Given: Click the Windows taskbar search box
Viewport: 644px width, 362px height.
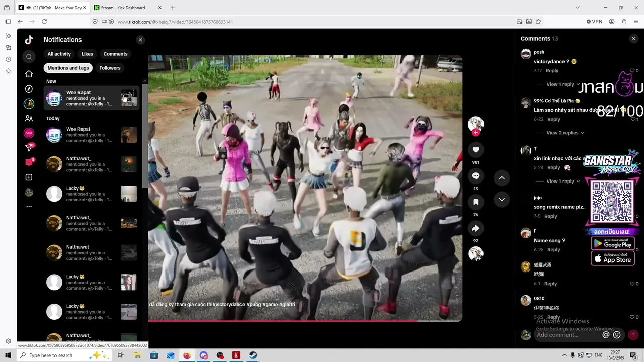Looking at the screenshot, I should 64,355.
